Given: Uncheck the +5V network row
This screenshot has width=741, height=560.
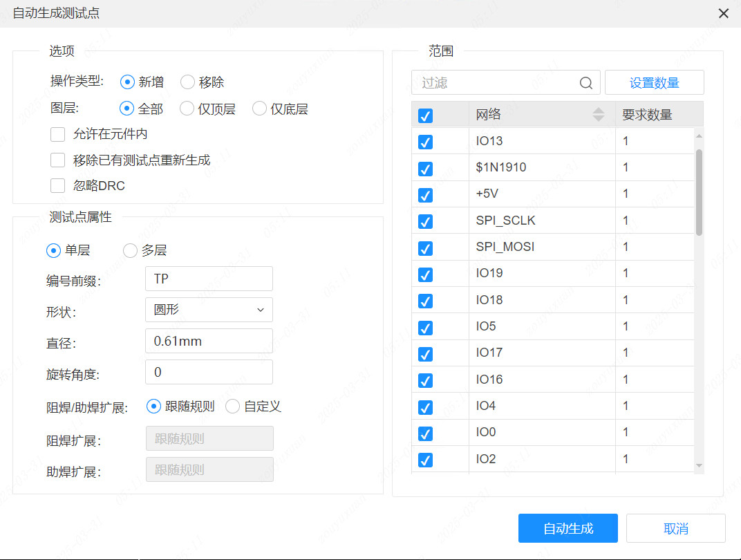Looking at the screenshot, I should [424, 194].
